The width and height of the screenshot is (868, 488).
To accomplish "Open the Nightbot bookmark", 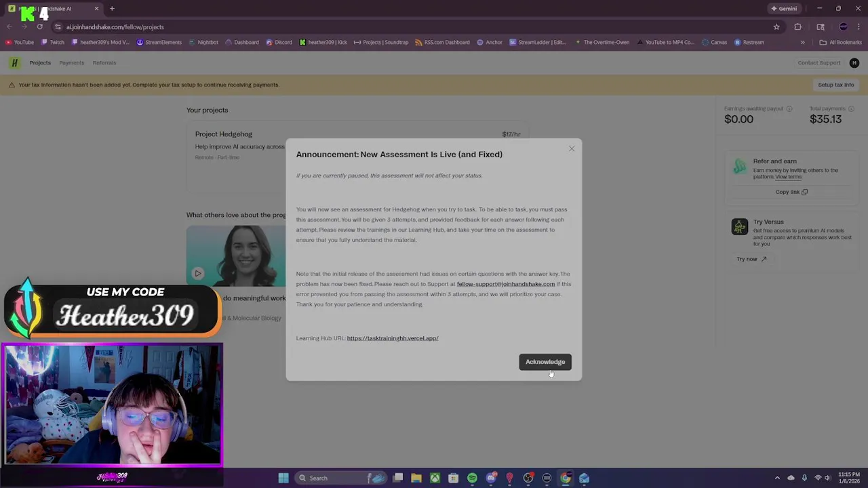I will coord(203,42).
